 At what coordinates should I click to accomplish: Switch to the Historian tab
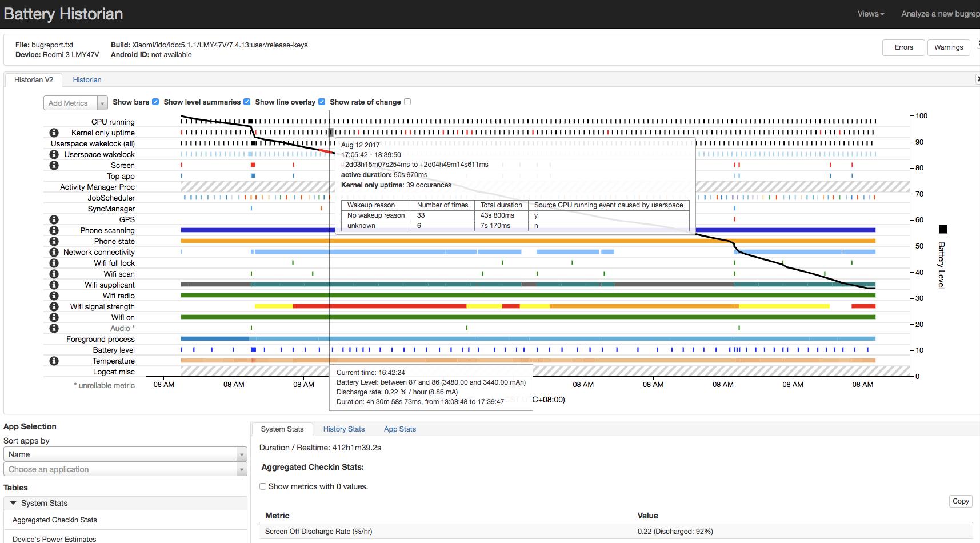pos(87,79)
